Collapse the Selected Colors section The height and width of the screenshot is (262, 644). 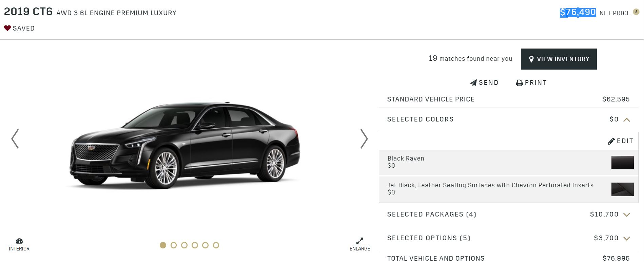click(x=627, y=119)
